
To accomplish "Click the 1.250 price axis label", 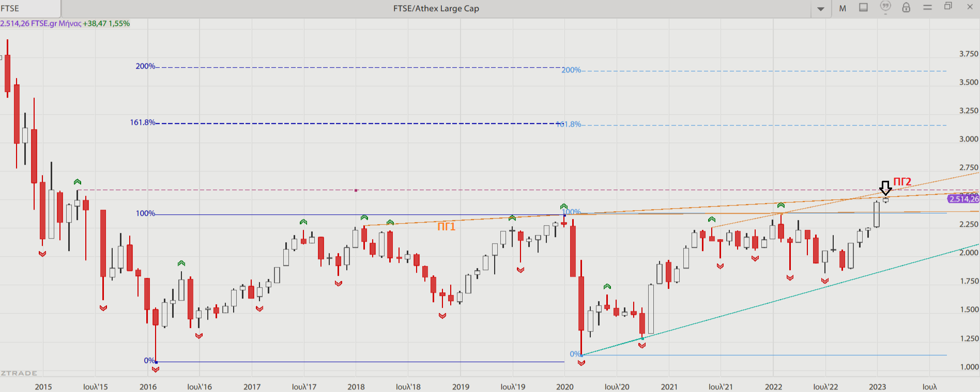I will click(x=969, y=338).
